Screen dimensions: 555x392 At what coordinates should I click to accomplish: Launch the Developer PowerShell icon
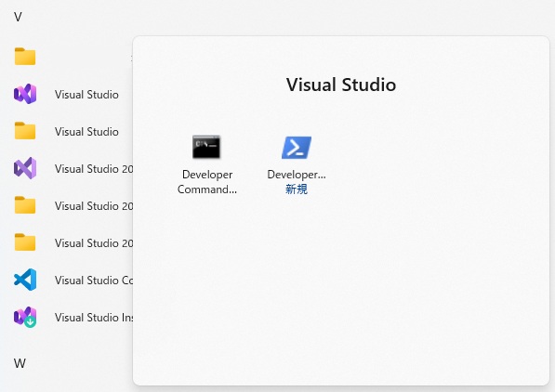click(x=297, y=148)
